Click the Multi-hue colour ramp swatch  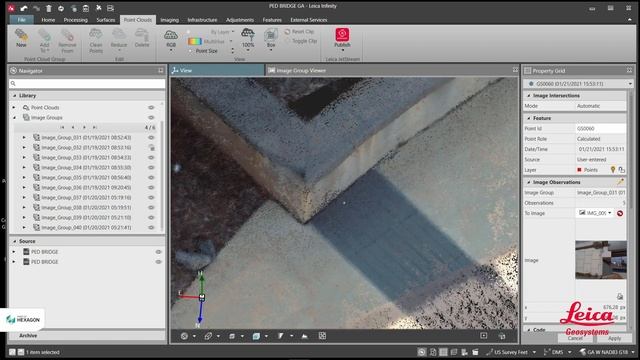[195, 41]
